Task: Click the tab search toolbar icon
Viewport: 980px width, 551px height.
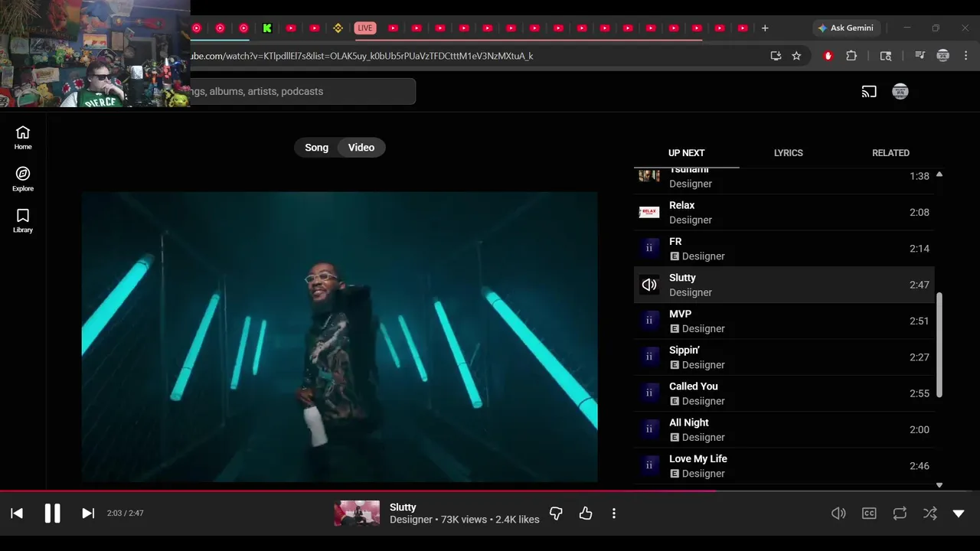Action: [886, 56]
